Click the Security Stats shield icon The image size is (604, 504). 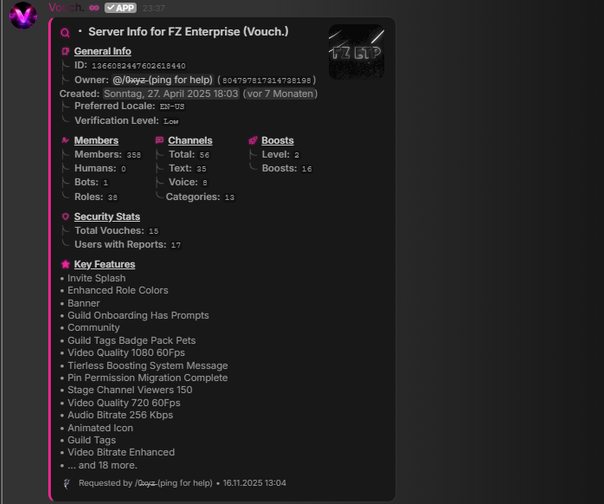click(x=66, y=217)
